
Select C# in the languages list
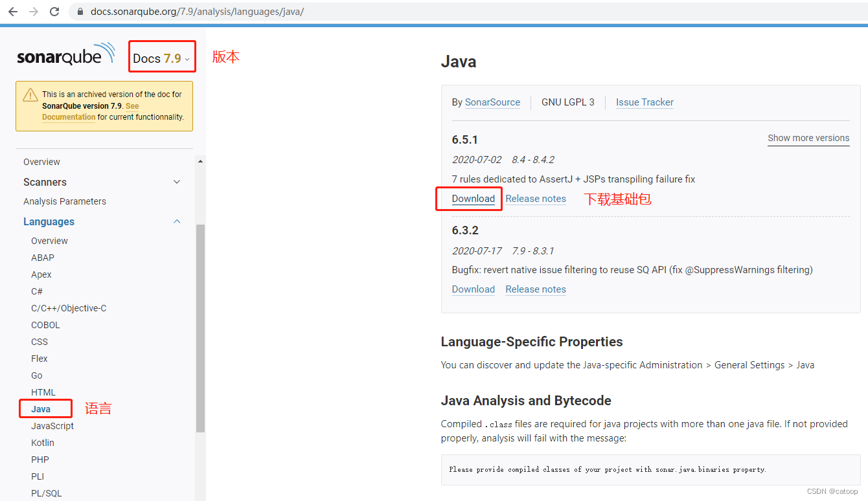(x=37, y=291)
